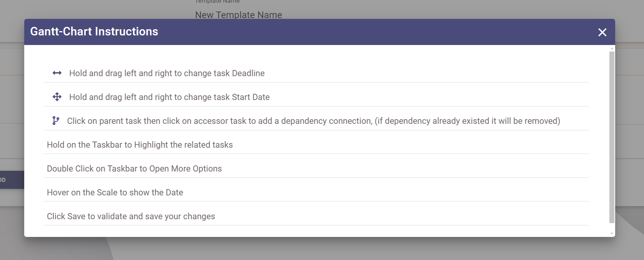Click the Hover on the Scale instruction
644x260 pixels.
tap(115, 193)
